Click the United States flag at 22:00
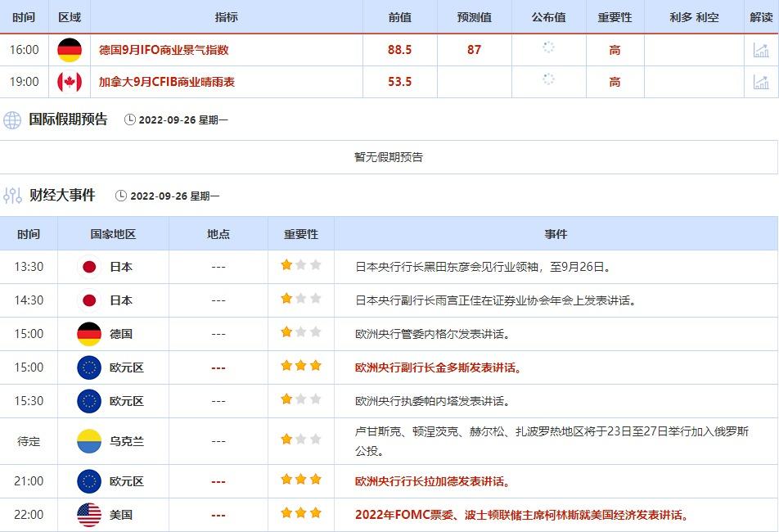The width and height of the screenshot is (779, 532). pos(88,515)
